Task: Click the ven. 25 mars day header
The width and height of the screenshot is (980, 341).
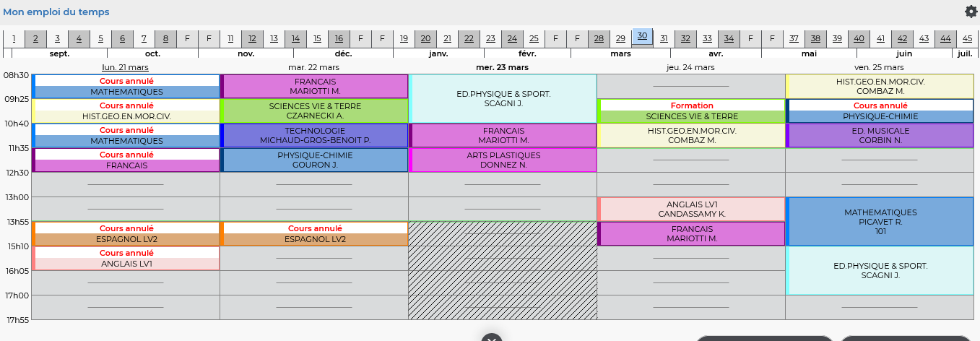Action: point(879,67)
